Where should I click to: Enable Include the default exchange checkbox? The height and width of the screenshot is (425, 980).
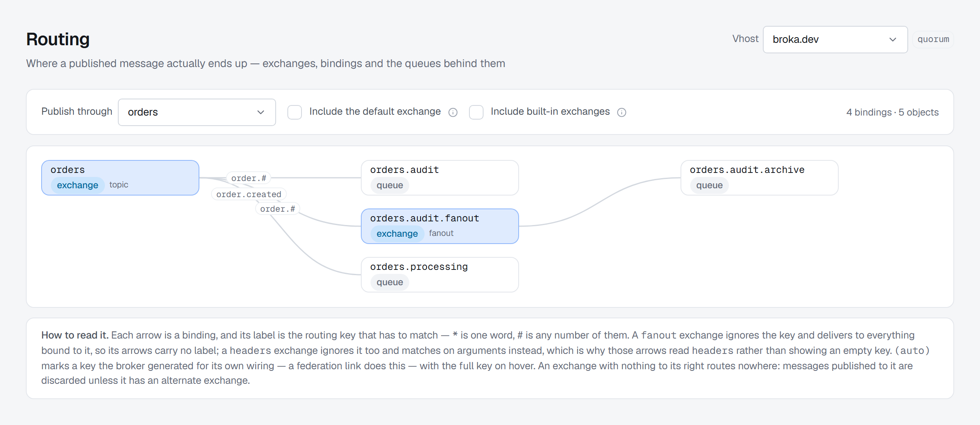coord(295,112)
